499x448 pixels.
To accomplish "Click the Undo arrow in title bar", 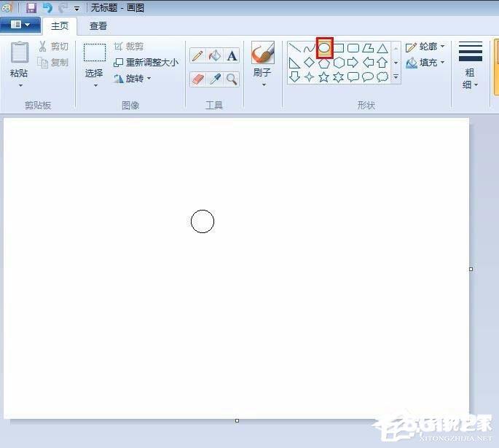I will pos(48,7).
